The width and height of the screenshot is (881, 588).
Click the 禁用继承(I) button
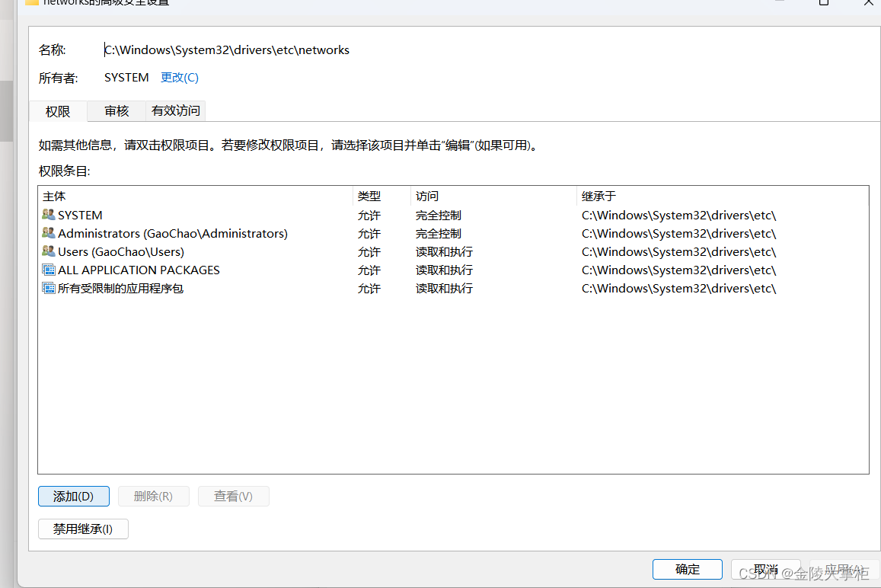tap(83, 529)
